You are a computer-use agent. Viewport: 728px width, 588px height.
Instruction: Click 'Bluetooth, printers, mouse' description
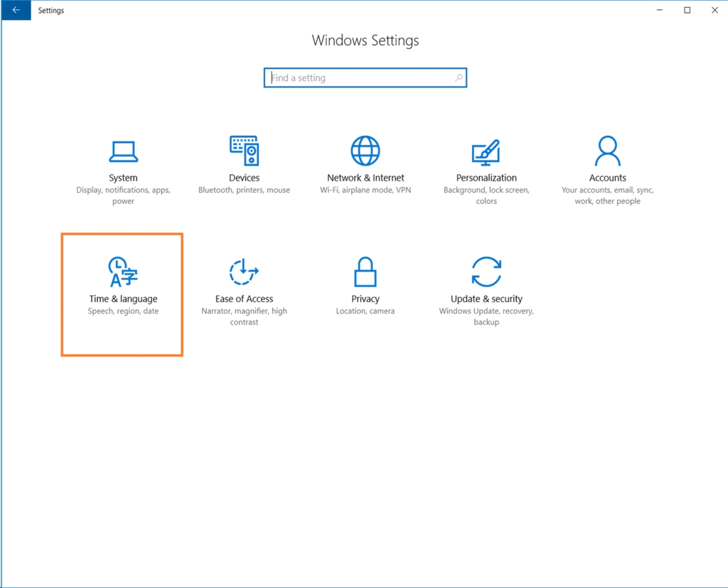(x=245, y=190)
